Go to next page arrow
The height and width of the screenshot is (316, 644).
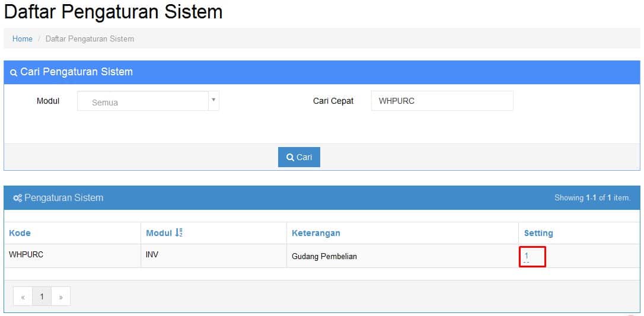[61, 296]
